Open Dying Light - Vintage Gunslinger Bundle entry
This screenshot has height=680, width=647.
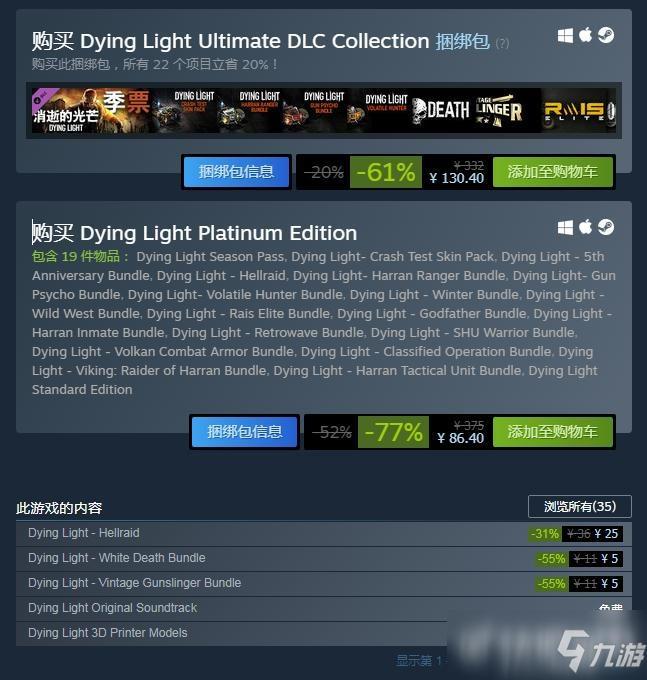(324, 583)
